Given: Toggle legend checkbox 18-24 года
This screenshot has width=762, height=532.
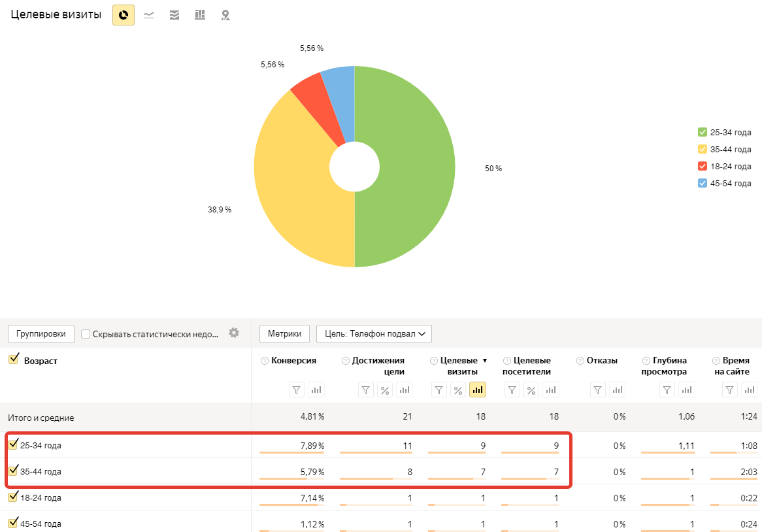Looking at the screenshot, I should [703, 166].
